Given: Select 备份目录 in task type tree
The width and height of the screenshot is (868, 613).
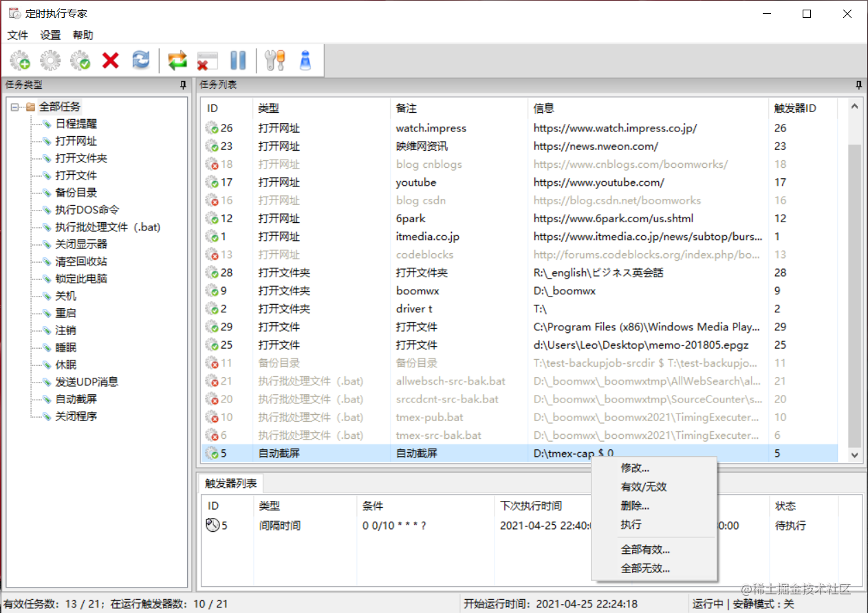Looking at the screenshot, I should (76, 193).
